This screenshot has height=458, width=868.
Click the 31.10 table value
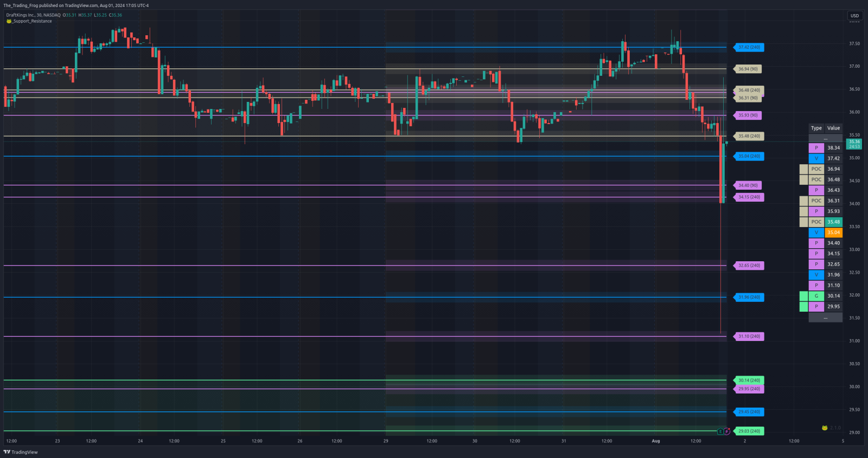coord(833,286)
